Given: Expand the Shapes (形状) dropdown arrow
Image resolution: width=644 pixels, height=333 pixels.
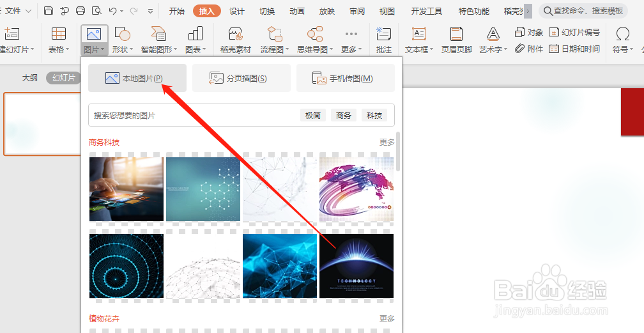Looking at the screenshot, I should (132, 50).
